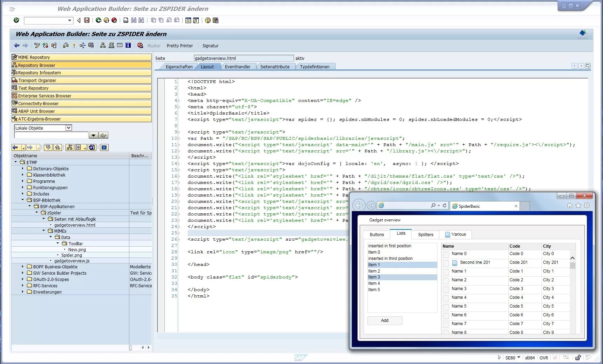Click the Print icon in the top toolbar
Screen dimensions: 603x364
[126, 20]
